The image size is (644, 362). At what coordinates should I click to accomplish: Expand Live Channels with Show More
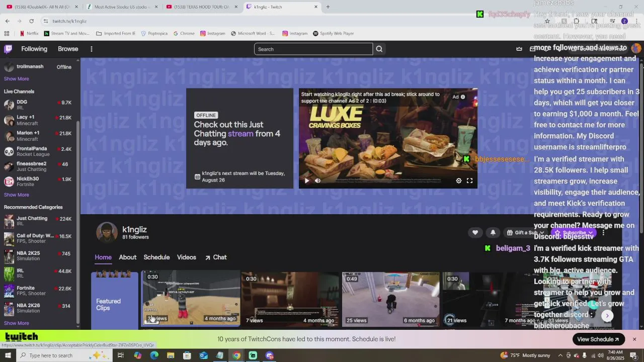pyautogui.click(x=17, y=195)
